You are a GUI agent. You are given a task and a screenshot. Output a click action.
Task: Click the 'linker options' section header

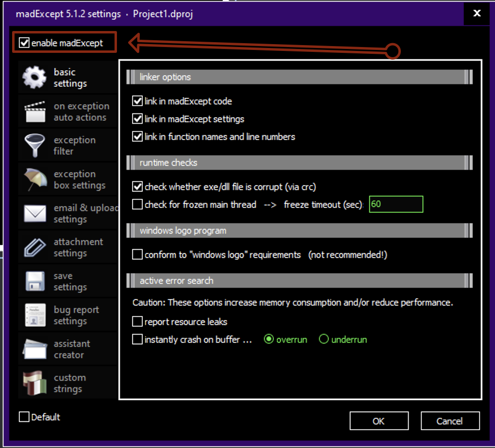[299, 77]
